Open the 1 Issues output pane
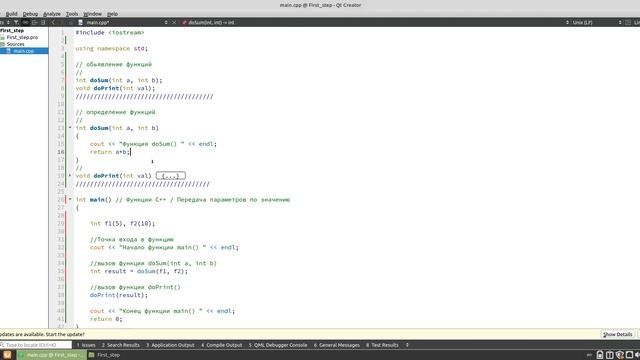Viewport: 640px width, 360px height. 86,345
